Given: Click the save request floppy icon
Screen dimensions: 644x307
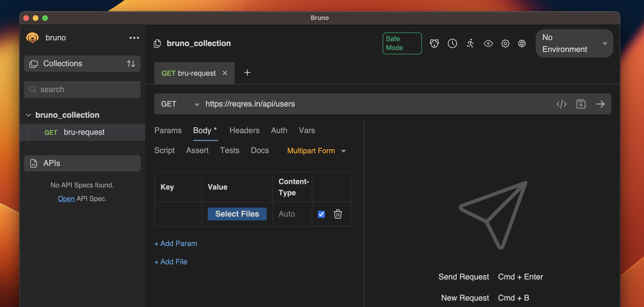Looking at the screenshot, I should click(x=580, y=104).
